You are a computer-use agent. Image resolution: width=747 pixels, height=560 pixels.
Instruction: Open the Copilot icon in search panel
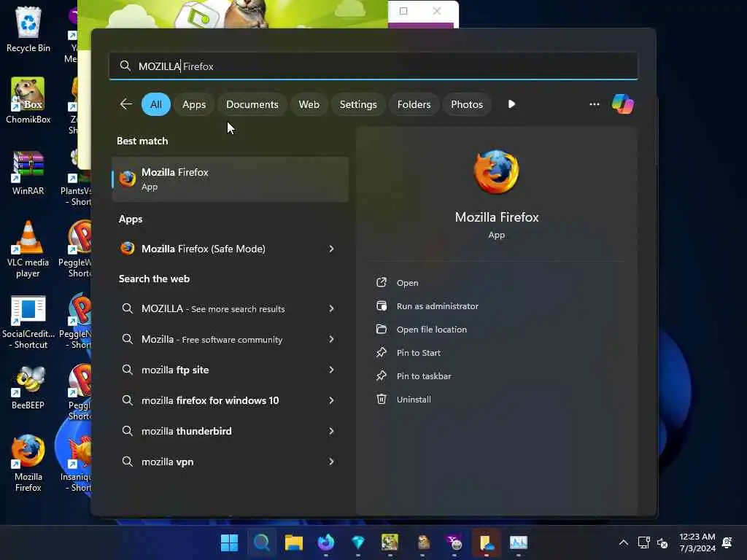click(x=623, y=104)
